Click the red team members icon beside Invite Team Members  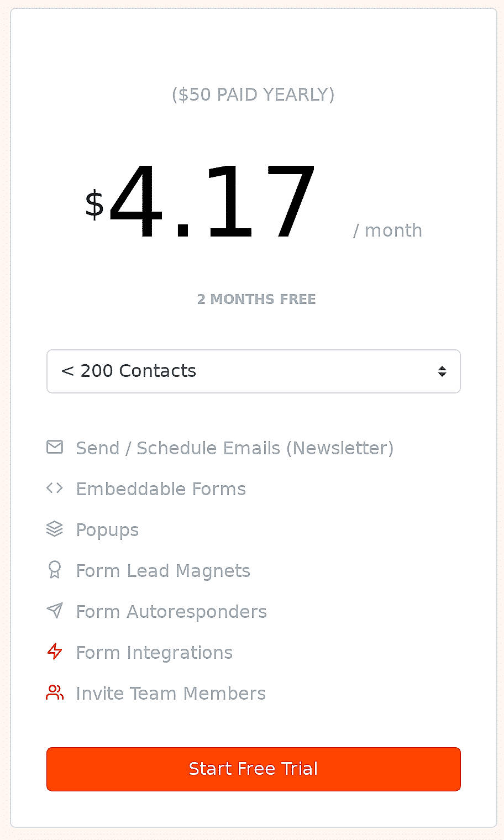pos(55,692)
